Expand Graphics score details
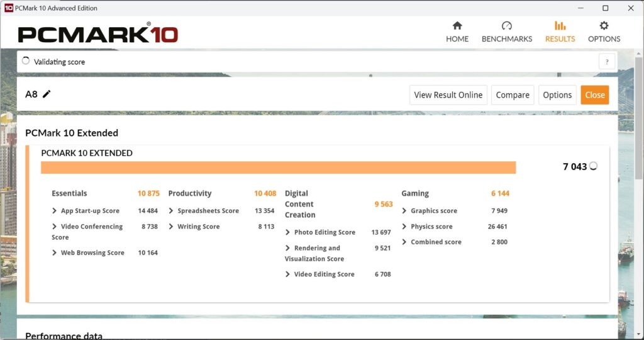Image resolution: width=644 pixels, height=340 pixels. point(404,210)
